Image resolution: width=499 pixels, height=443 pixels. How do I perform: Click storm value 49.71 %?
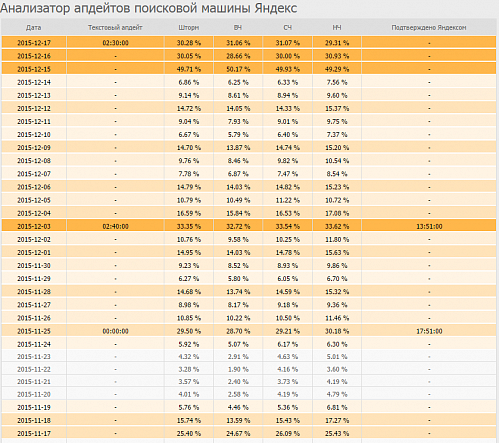tap(189, 69)
